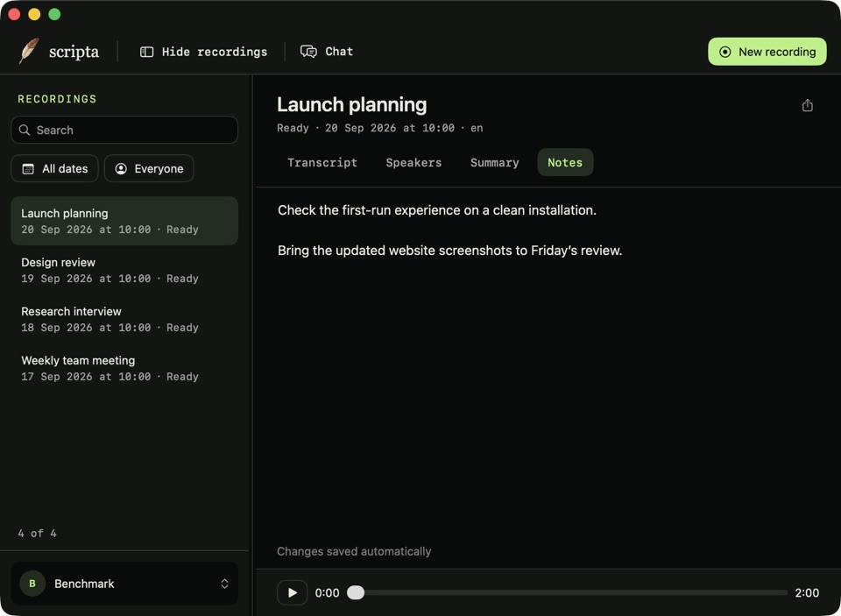
Task: Click the audio playback slider handle
Action: 356,592
